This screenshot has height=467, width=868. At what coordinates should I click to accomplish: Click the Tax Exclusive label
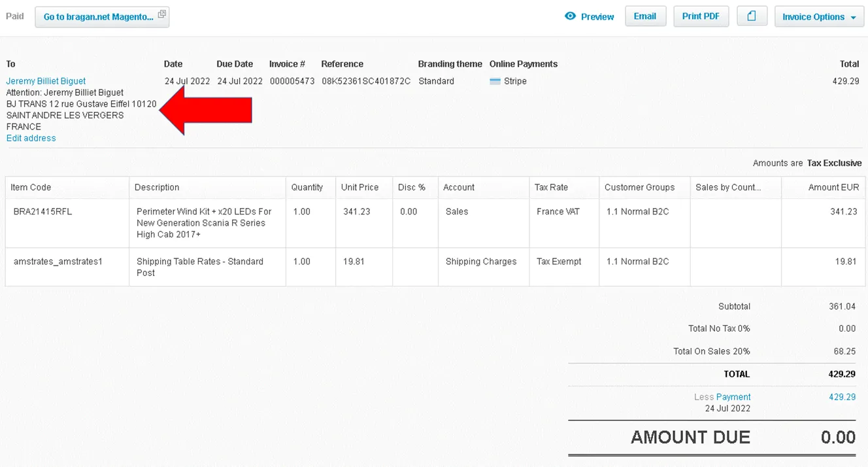[x=835, y=163]
